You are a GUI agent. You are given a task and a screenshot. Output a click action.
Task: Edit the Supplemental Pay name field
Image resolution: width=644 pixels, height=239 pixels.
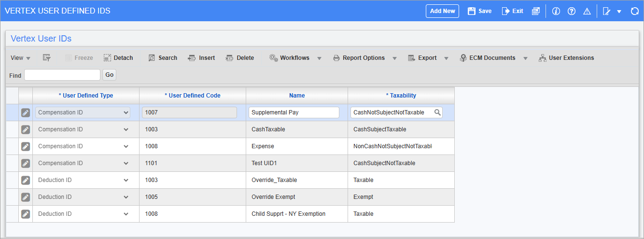click(x=294, y=112)
